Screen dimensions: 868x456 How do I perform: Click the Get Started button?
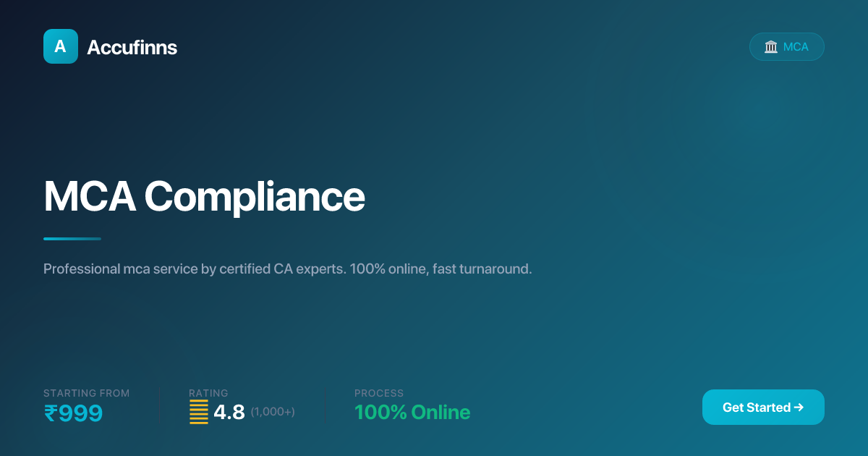pyautogui.click(x=763, y=407)
